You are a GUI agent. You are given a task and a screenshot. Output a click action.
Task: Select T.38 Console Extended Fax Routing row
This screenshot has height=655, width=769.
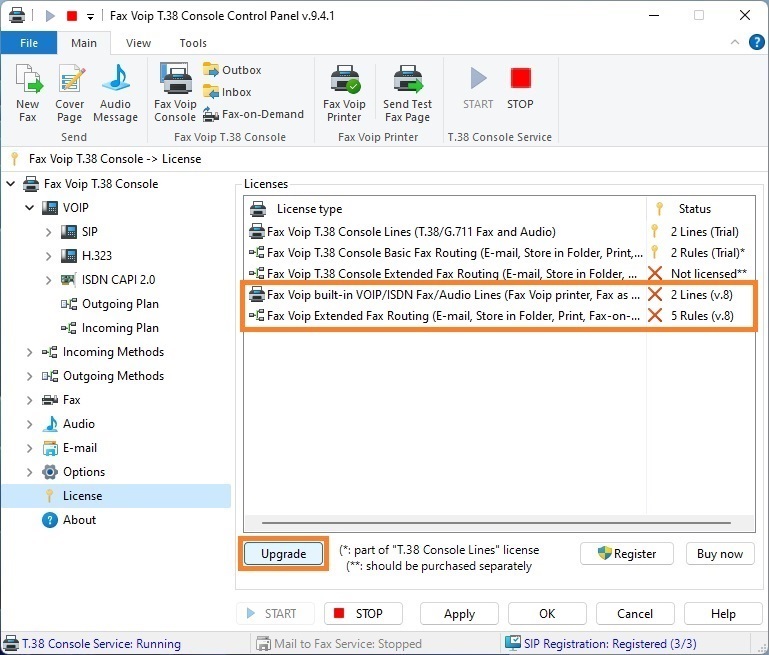click(499, 274)
